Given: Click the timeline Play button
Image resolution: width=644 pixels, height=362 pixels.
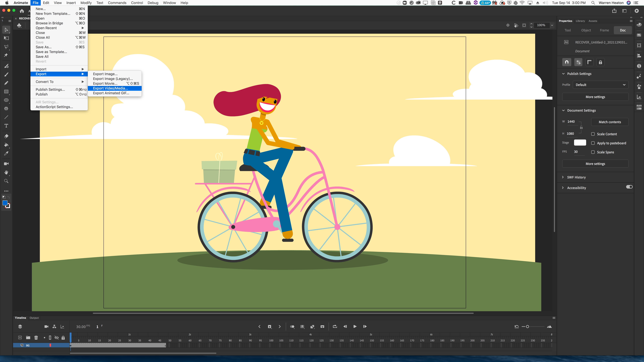Looking at the screenshot, I should pyautogui.click(x=355, y=327).
